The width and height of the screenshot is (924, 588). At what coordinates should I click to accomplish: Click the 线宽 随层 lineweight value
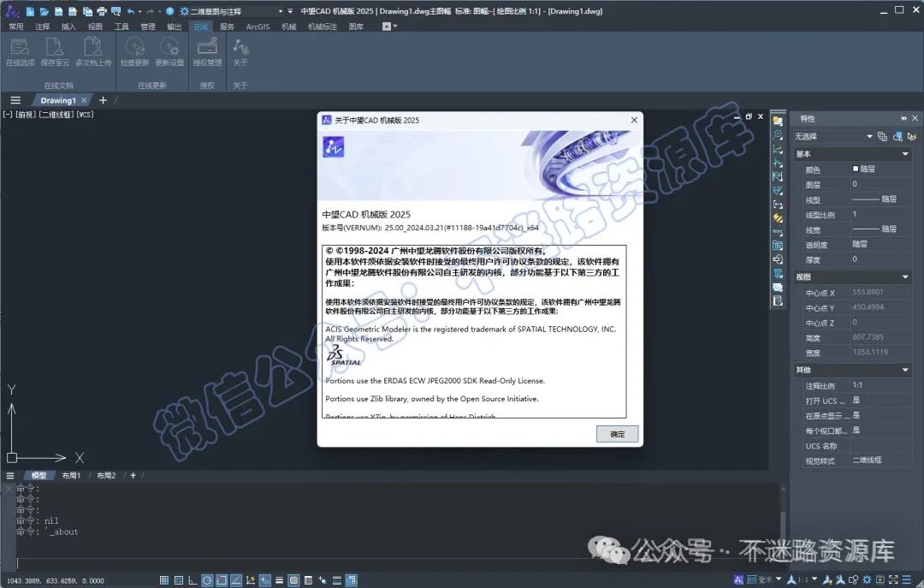point(880,229)
